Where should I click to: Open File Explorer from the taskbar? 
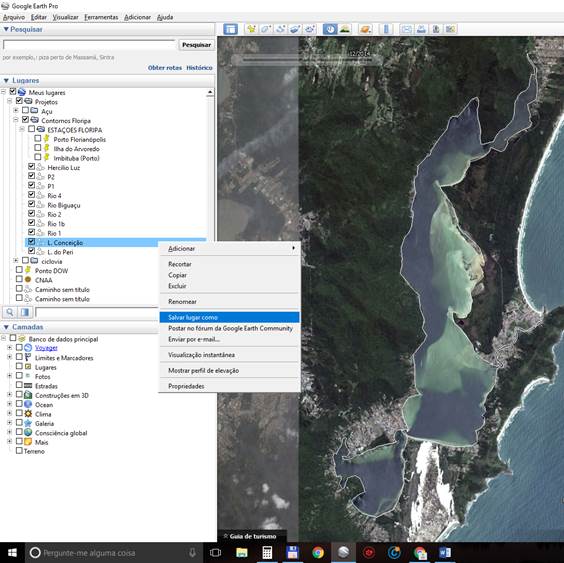[x=242, y=553]
